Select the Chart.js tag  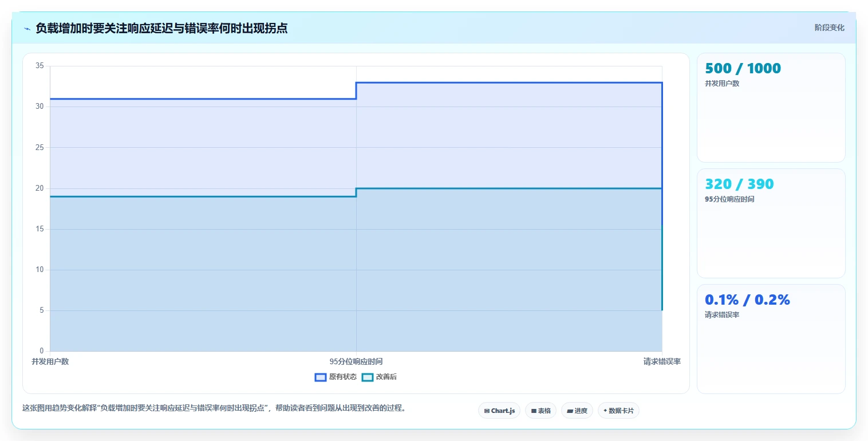499,411
